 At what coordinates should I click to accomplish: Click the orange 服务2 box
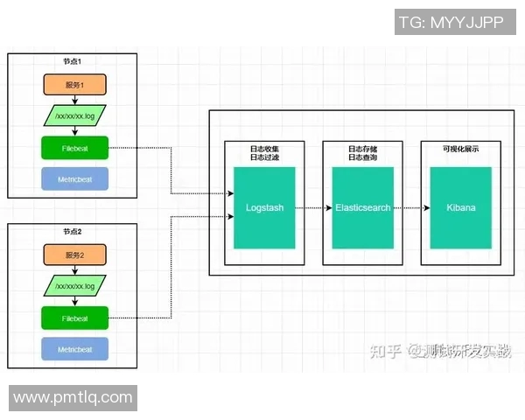(x=75, y=255)
